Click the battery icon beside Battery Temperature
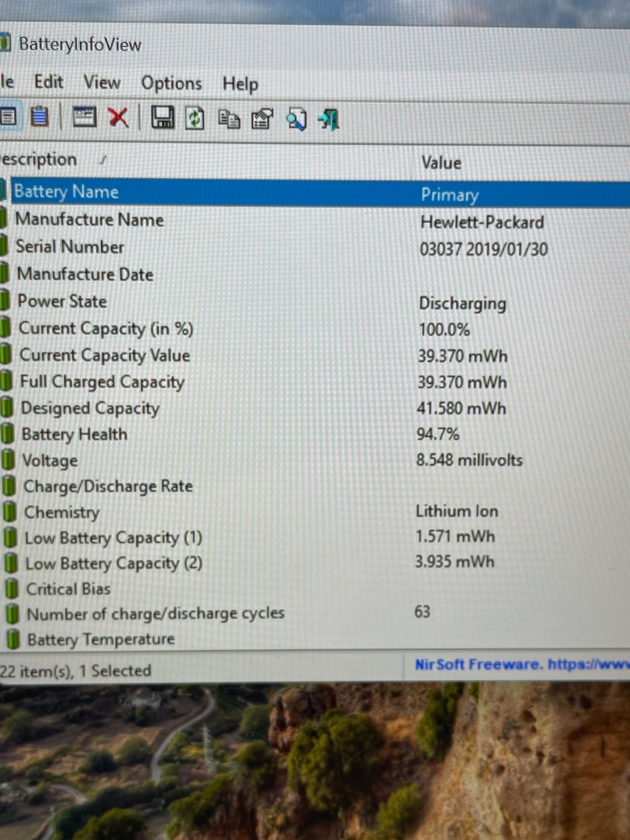Image resolution: width=630 pixels, height=840 pixels. click(x=13, y=639)
